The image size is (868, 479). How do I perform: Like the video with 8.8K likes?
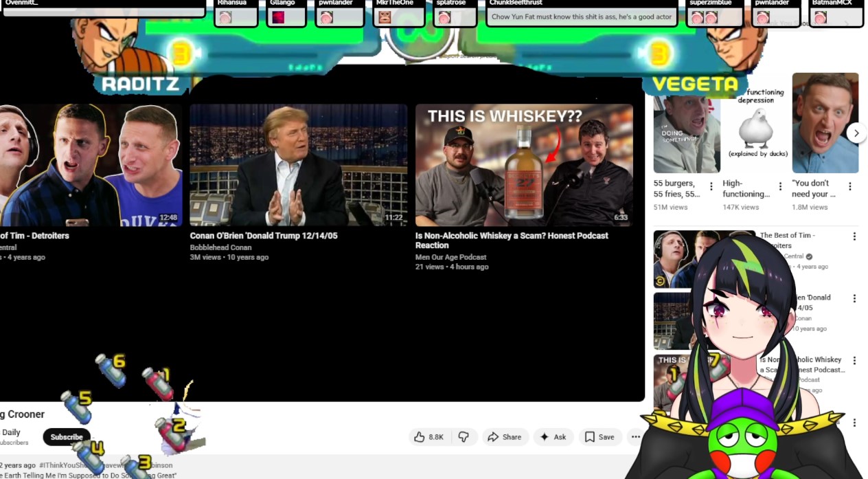[429, 437]
